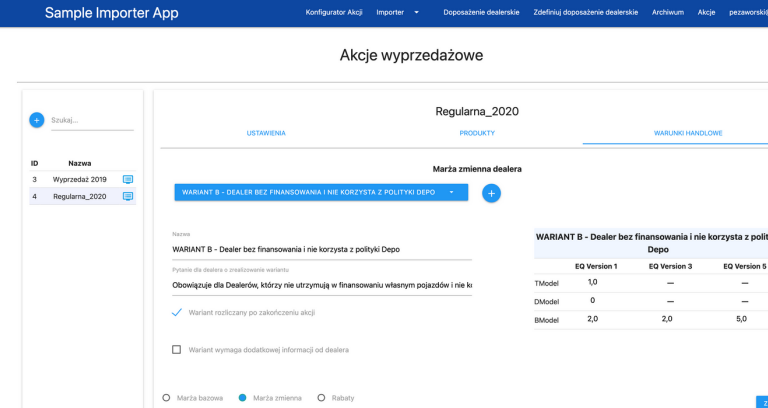Open the Importer dropdown menu
768x408 pixels.
pos(397,13)
